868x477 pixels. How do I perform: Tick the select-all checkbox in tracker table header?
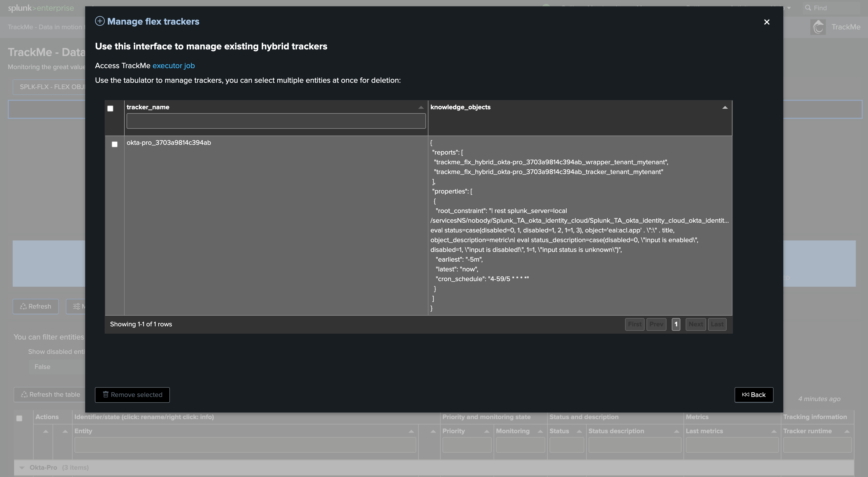tap(110, 109)
